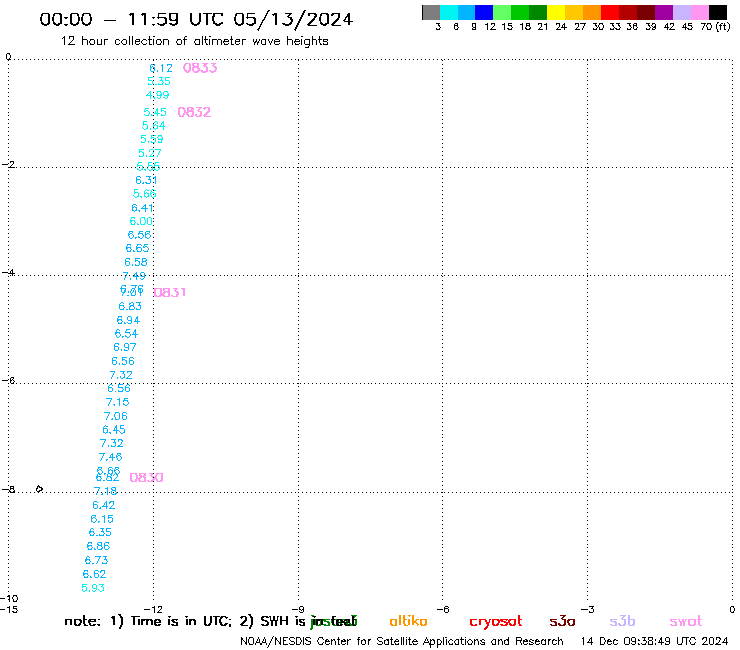This screenshot has height=650, width=740.
Task: Click the '-15' longitude axis label
Action: click(x=9, y=610)
